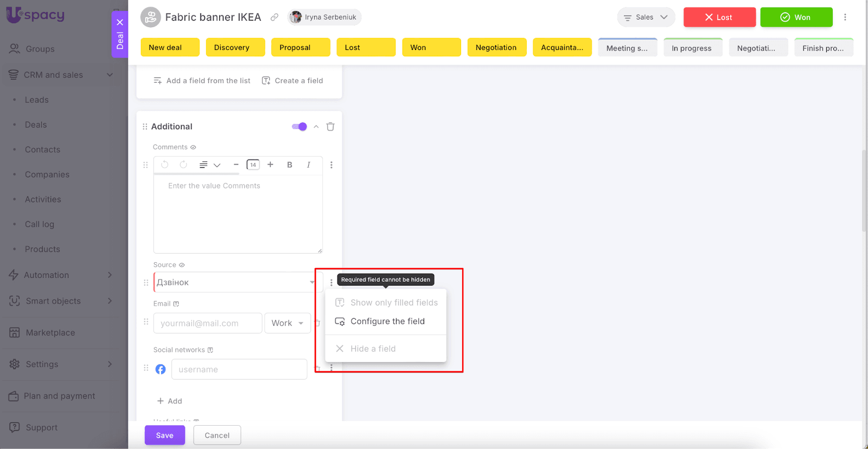Open three-dot menu at top right corner
This screenshot has width=868, height=449.
pyautogui.click(x=845, y=17)
